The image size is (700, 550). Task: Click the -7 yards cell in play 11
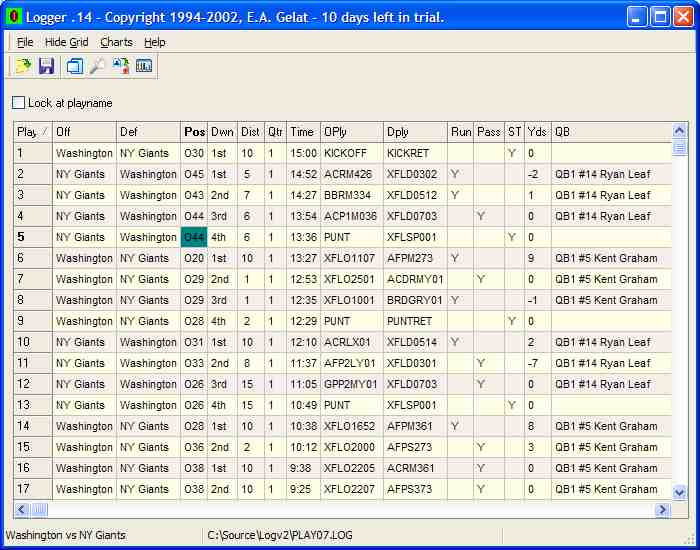point(538,363)
